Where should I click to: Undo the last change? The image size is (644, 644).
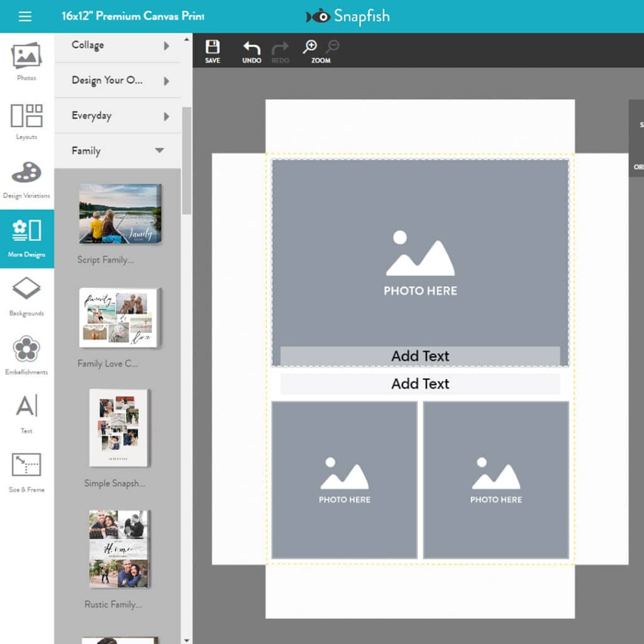pos(251,49)
